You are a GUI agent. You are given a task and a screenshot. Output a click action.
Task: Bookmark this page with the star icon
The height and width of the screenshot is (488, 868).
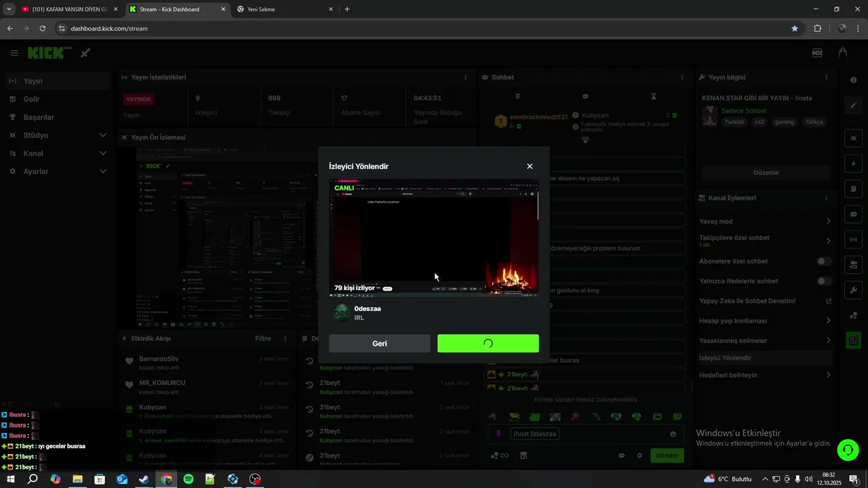[795, 28]
